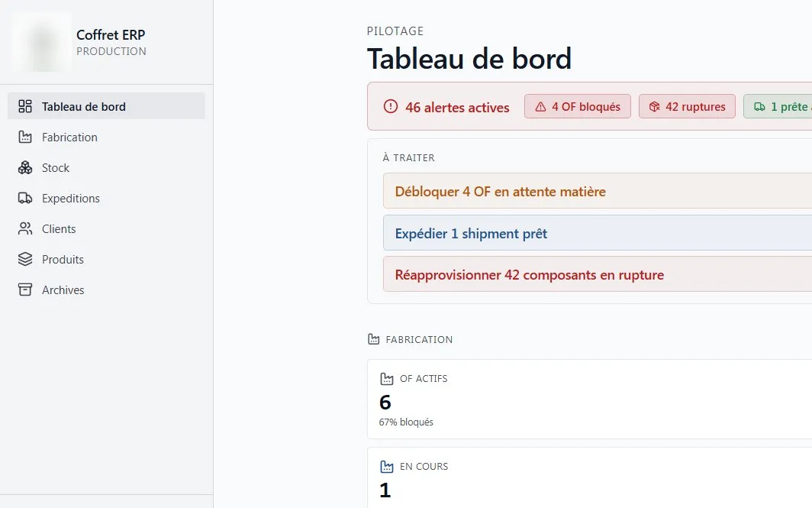The width and height of the screenshot is (812, 508).
Task: Click the factory icon in OF ACTIFS card
Action: (387, 378)
